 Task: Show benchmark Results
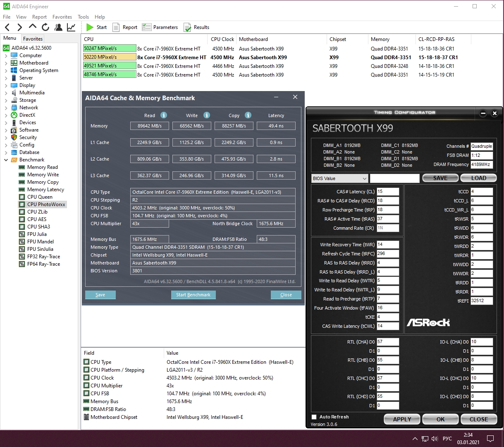point(196,27)
